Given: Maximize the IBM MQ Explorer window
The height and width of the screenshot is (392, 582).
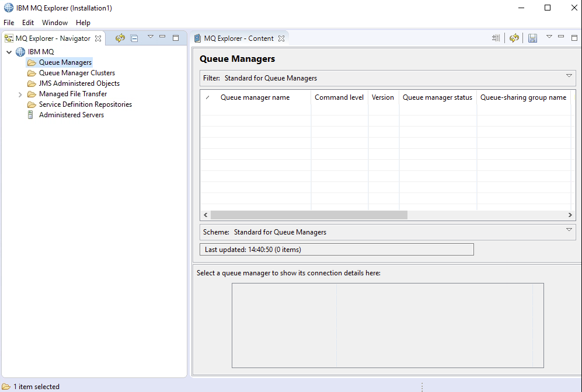Looking at the screenshot, I should click(x=548, y=8).
